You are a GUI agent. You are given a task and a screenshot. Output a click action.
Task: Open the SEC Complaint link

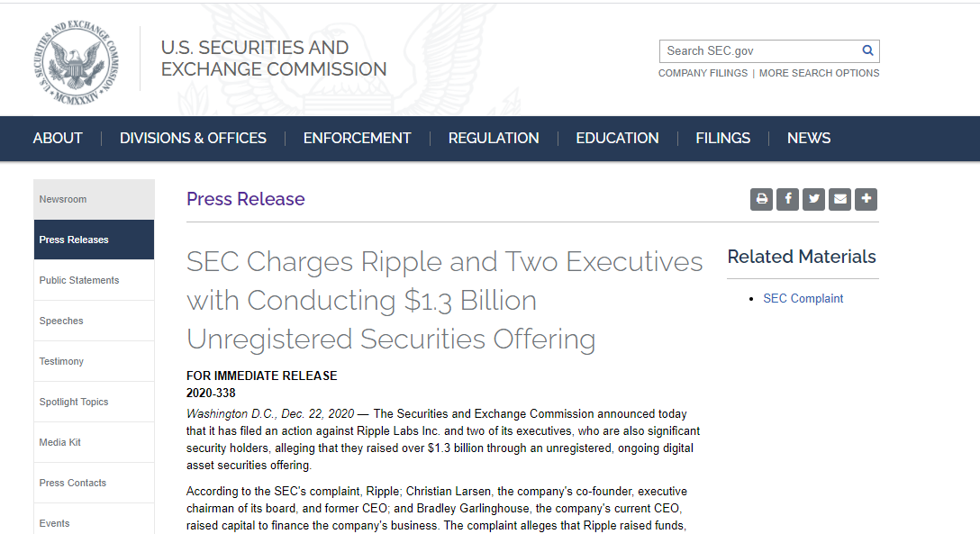(803, 299)
